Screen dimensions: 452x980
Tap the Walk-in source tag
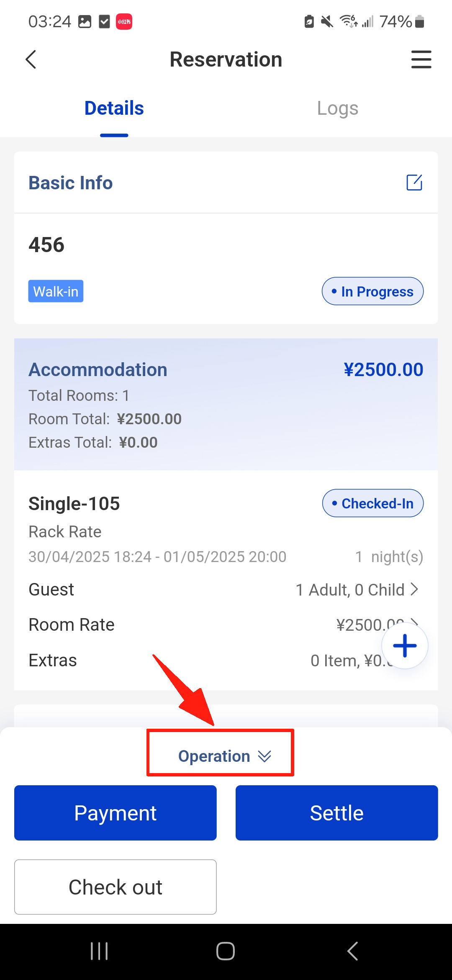coord(56,291)
